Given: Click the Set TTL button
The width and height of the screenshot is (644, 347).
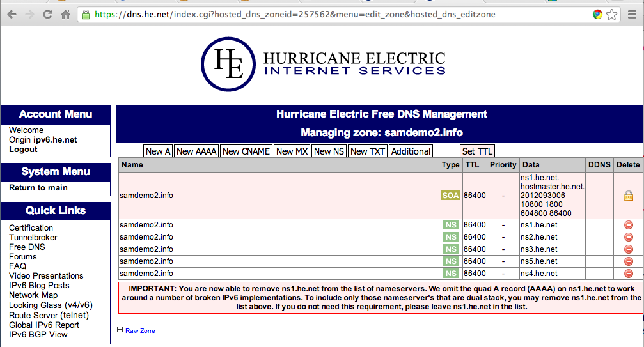Looking at the screenshot, I should pos(477,151).
